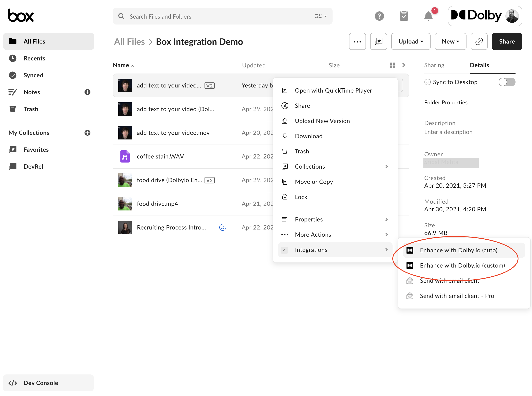Switch to grid view icon

click(392, 65)
